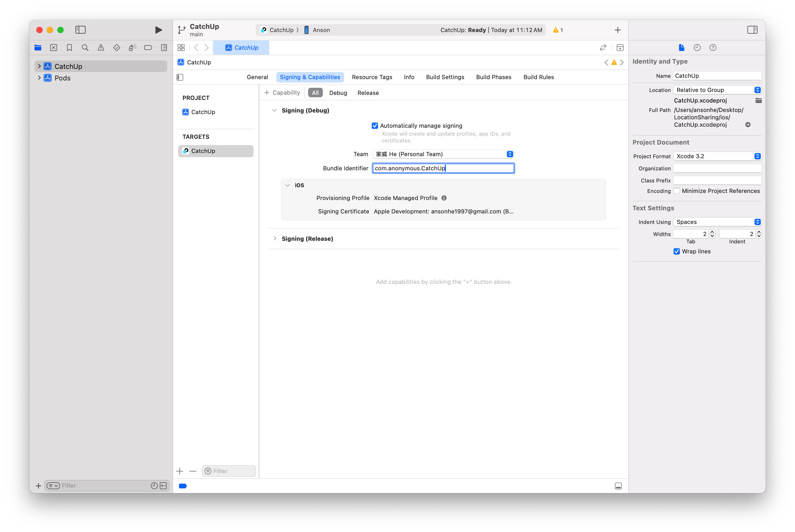795x532 pixels.
Task: Switch to the Resource Tags tab
Action: coord(372,77)
